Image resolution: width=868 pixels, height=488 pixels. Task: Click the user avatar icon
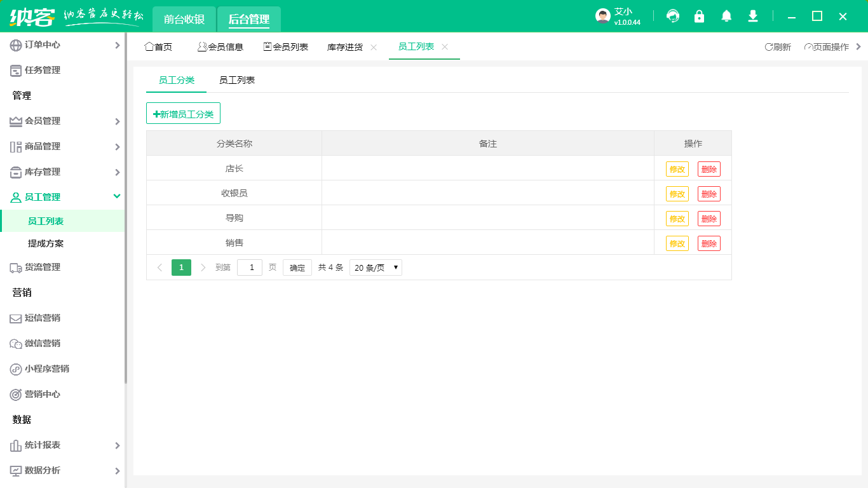pyautogui.click(x=603, y=17)
